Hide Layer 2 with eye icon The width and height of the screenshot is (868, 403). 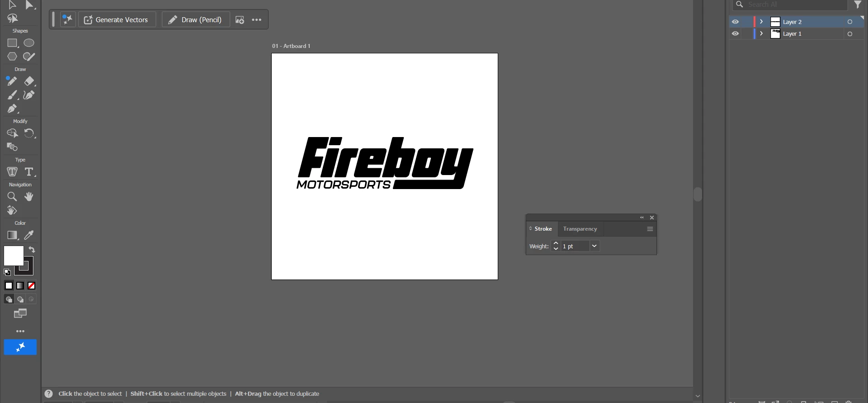(x=736, y=22)
